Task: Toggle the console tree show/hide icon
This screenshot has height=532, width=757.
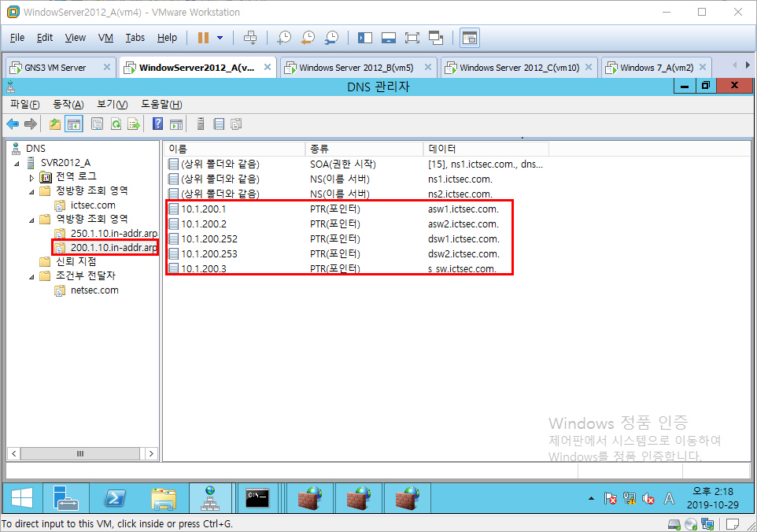Action: [74, 124]
